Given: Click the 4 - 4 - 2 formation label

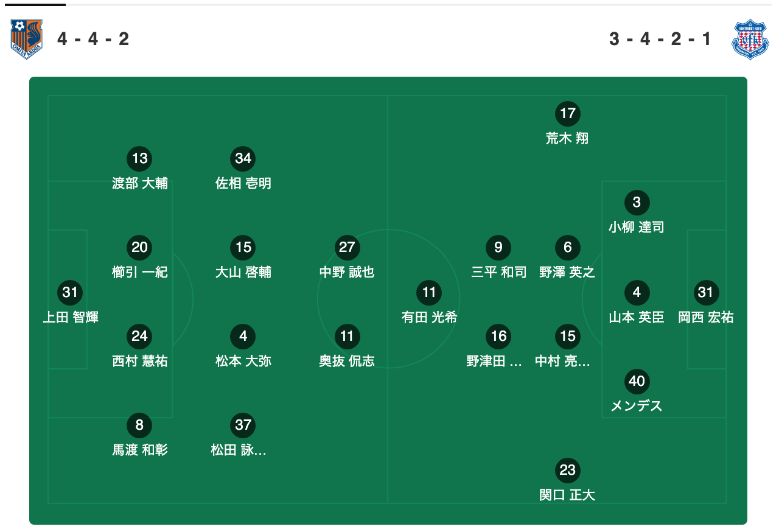Looking at the screenshot, I should [x=93, y=39].
